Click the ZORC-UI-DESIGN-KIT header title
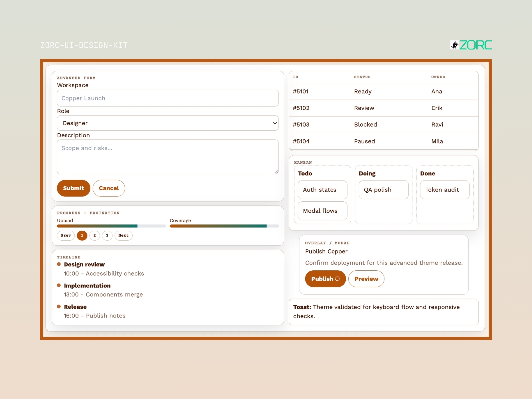The height and width of the screenshot is (399, 532). pos(84,45)
